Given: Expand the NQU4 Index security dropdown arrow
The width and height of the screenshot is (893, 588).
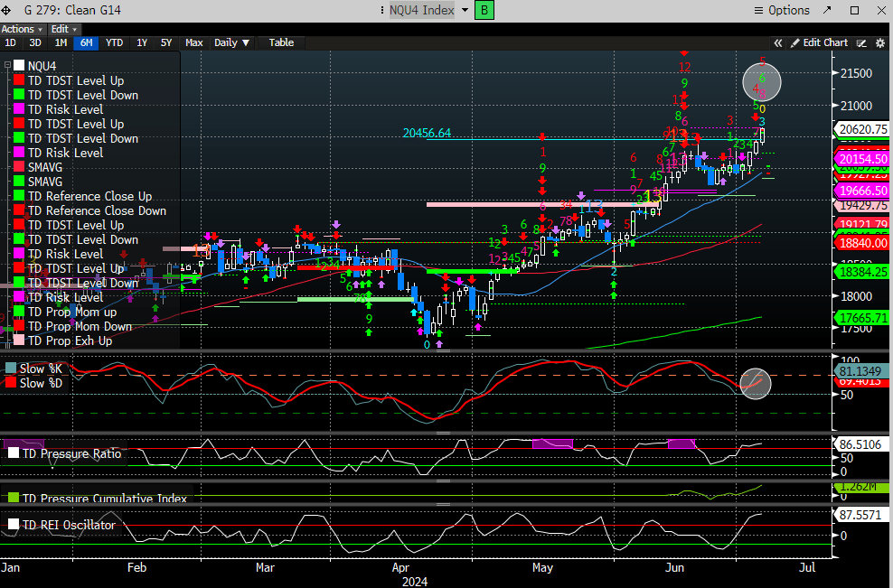Looking at the screenshot, I should [x=465, y=11].
